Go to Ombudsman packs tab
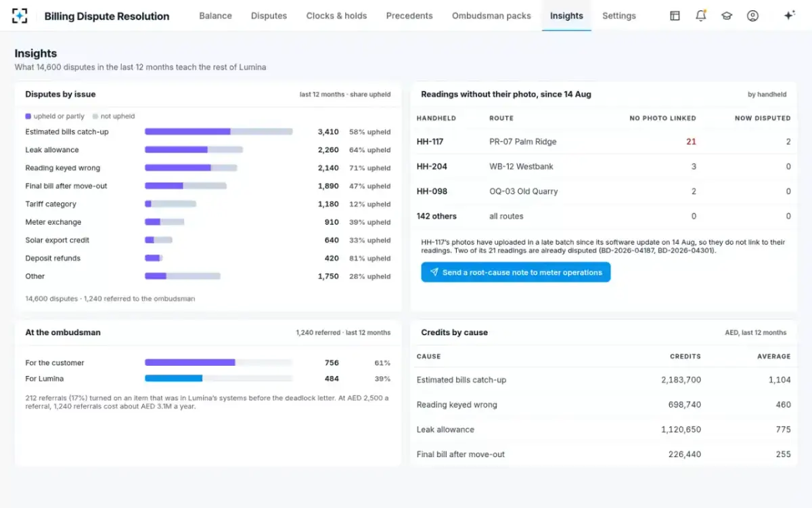The width and height of the screenshot is (812, 508). (491, 16)
